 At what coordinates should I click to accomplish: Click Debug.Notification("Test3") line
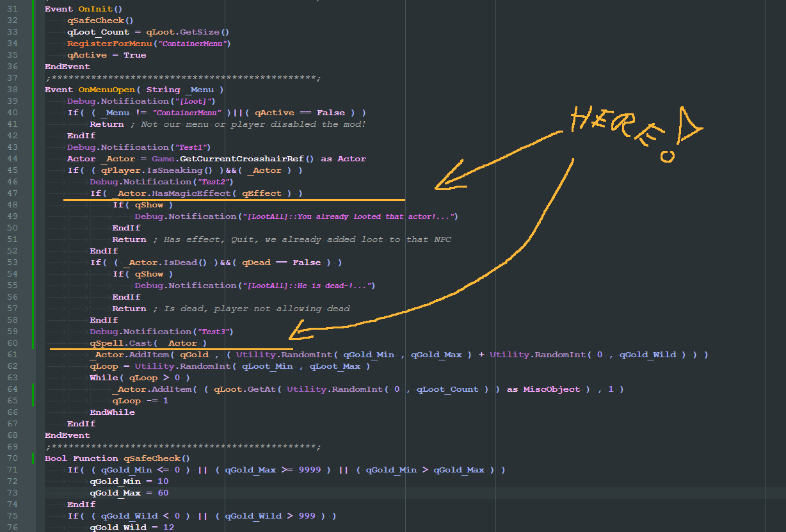161,332
